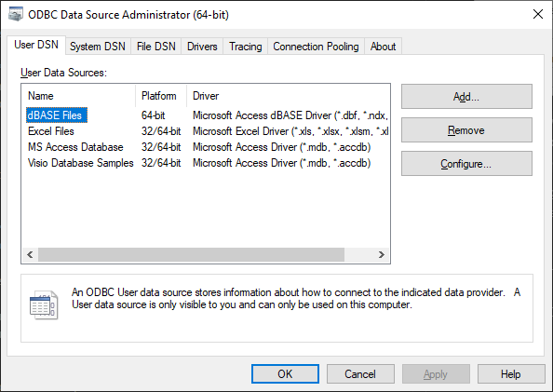Screen dimensions: 553x392
Task: Click the Cancel button
Action: click(x=360, y=374)
